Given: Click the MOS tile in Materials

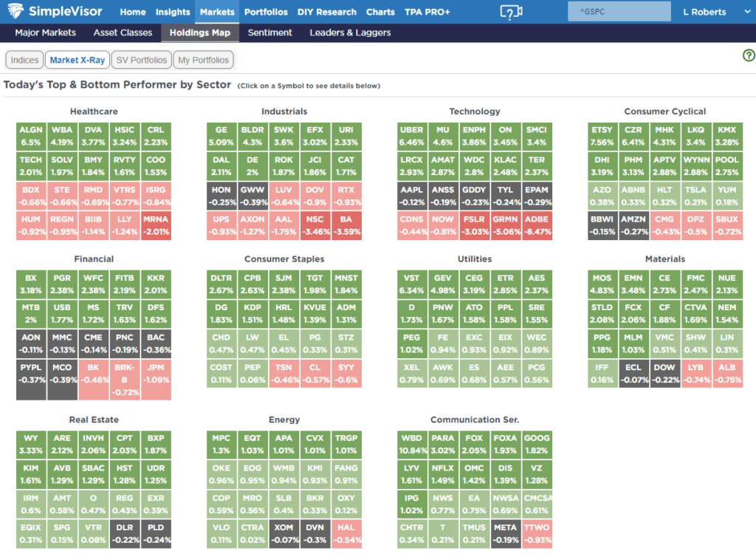Looking at the screenshot, I should pos(602,284).
